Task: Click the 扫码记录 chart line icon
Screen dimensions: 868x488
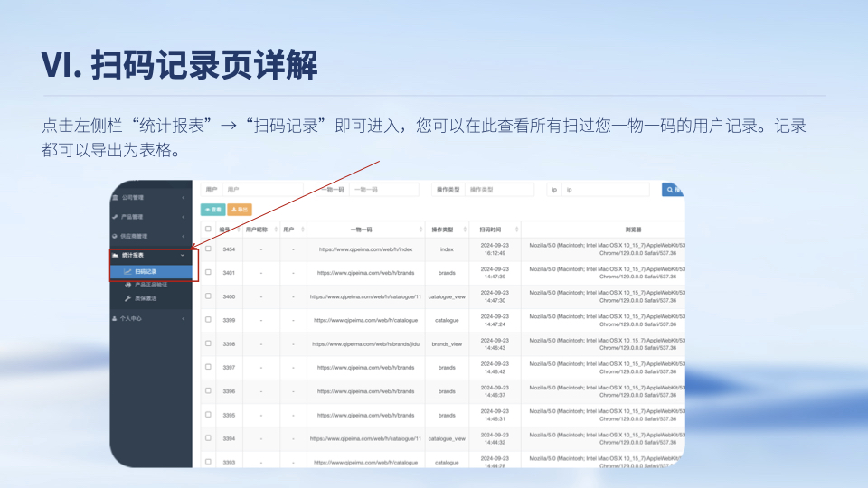Action: (127, 271)
